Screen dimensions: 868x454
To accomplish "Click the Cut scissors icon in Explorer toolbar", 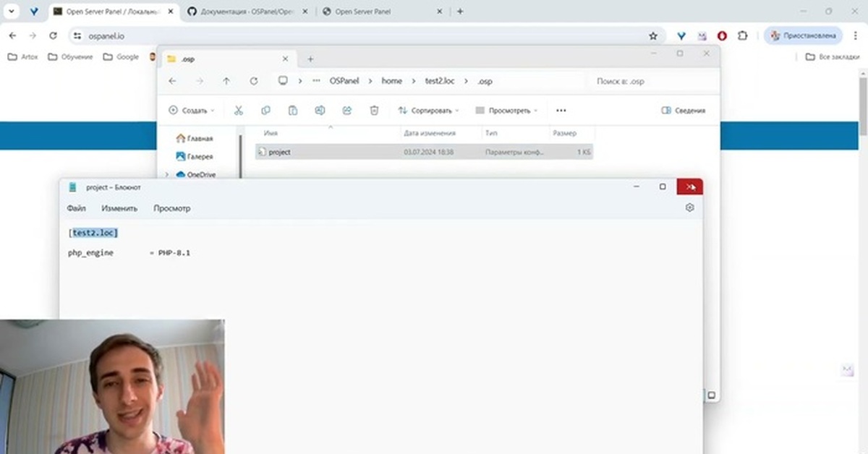I will [x=239, y=111].
